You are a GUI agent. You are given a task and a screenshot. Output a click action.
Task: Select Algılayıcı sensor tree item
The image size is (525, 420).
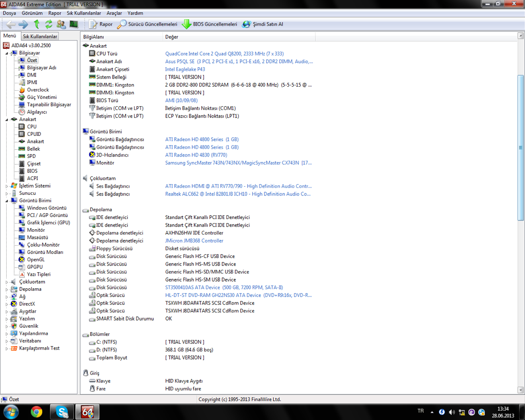pyautogui.click(x=37, y=112)
